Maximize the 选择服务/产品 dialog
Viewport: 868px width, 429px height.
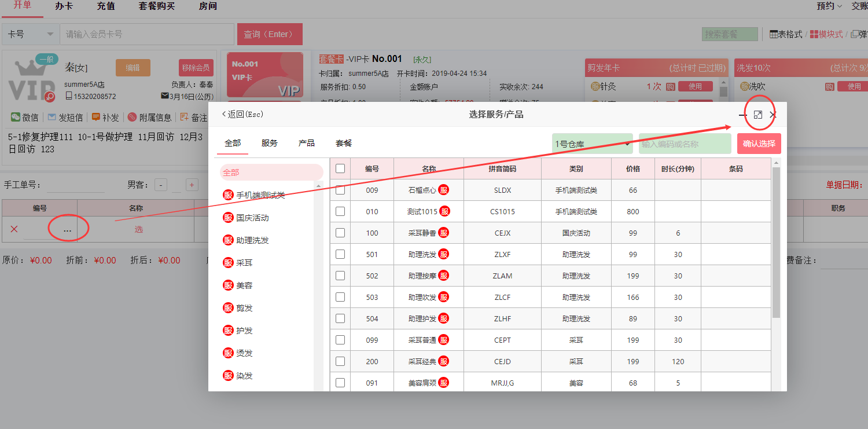pos(758,115)
